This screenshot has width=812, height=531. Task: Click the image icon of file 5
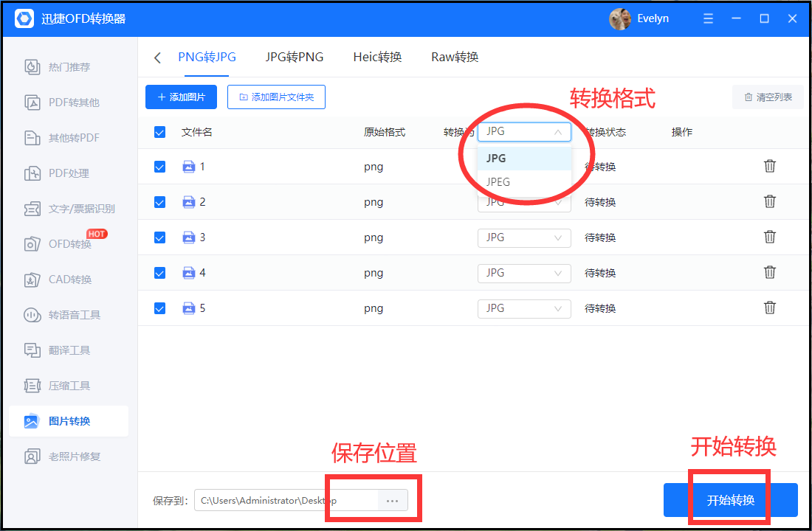(189, 308)
